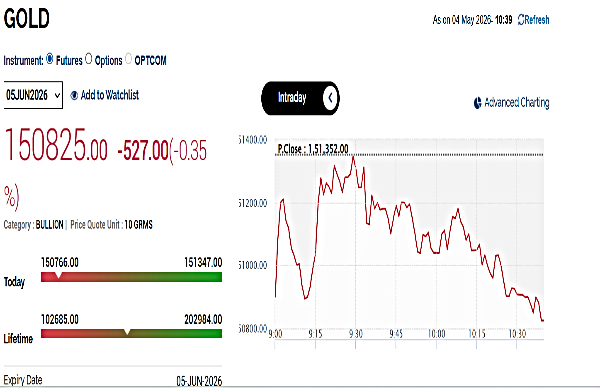Screen dimensions: 600x388
Task: Click the Today range marker triangle
Action: click(58, 275)
